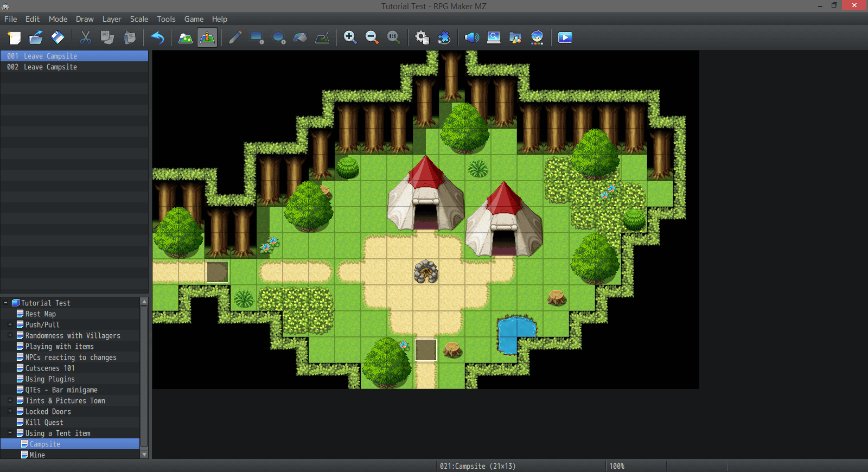This screenshot has height=472, width=868.
Task: Expand the Push/Pull map folder
Action: tap(10, 324)
